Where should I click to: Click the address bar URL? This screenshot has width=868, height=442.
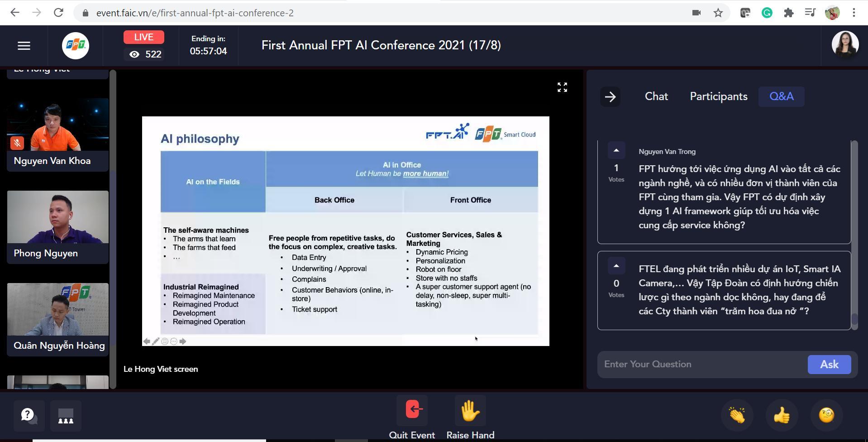(195, 13)
